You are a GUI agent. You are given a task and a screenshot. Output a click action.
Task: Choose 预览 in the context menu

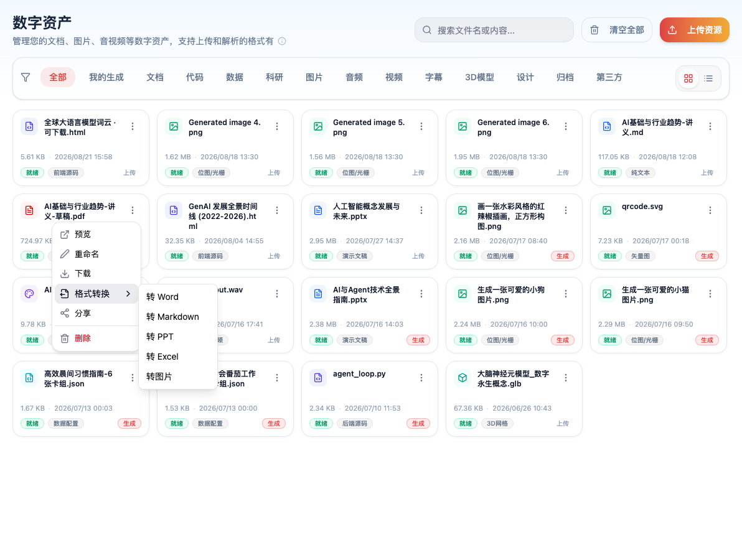pos(96,234)
